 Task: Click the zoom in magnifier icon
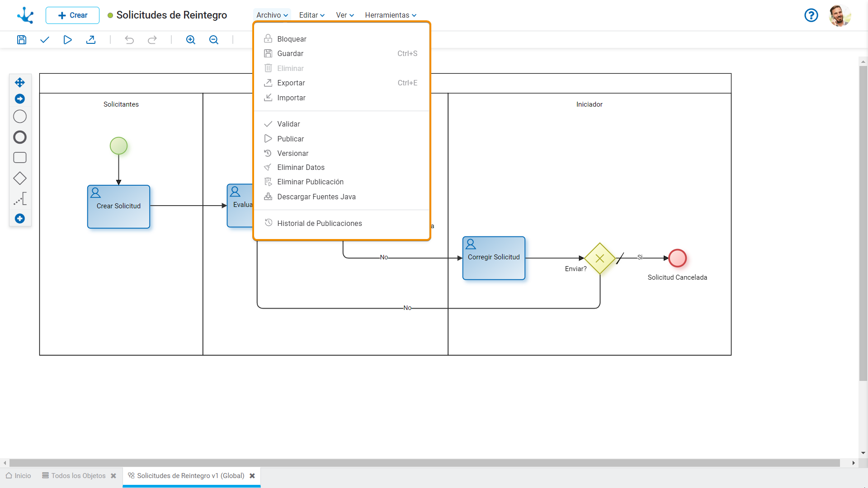(x=191, y=40)
